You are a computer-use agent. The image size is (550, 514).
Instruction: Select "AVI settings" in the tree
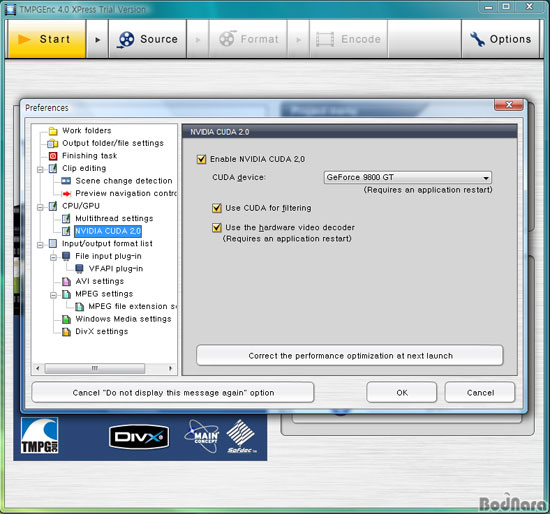click(100, 281)
